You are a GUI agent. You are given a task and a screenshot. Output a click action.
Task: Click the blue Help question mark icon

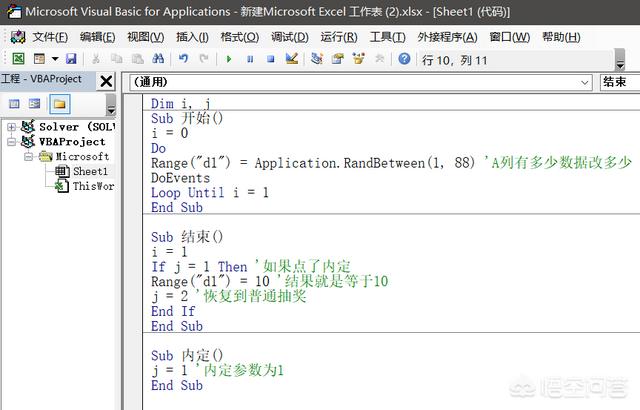[404, 59]
